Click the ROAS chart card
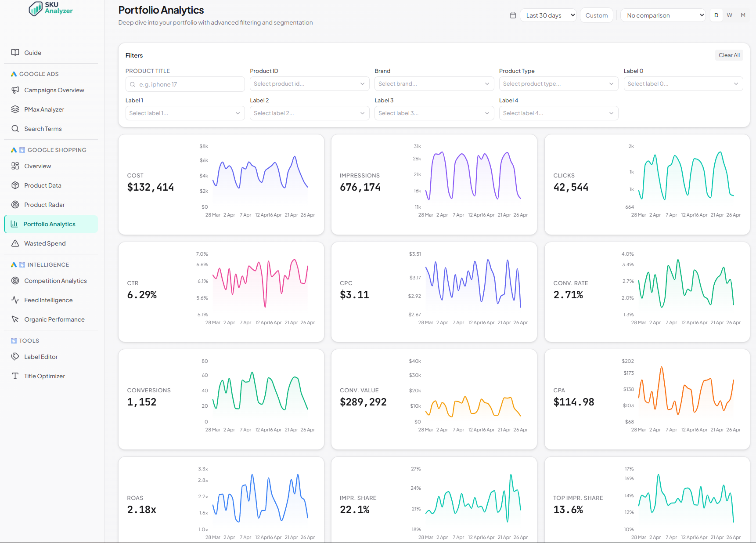 (x=221, y=500)
